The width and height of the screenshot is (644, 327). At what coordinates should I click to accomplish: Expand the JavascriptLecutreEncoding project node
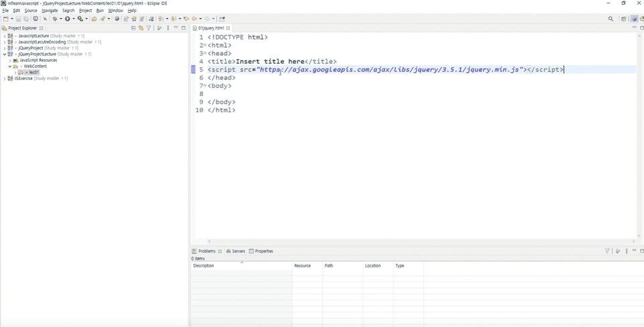point(5,42)
